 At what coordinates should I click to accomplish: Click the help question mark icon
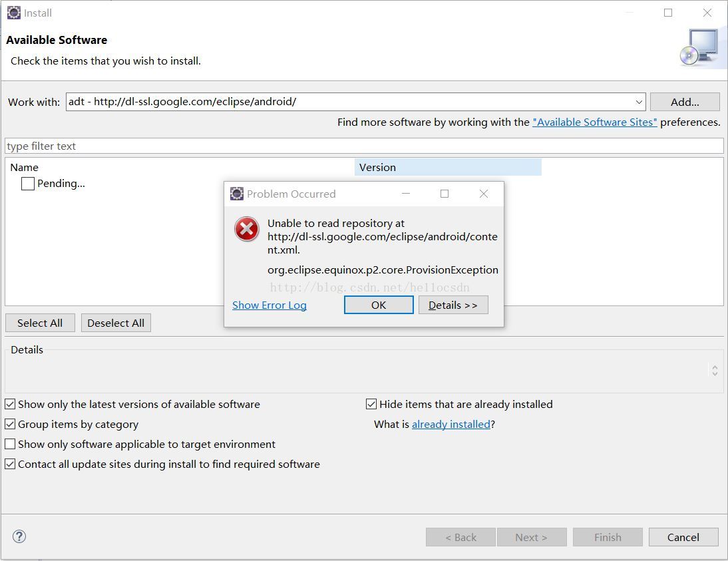(x=19, y=536)
